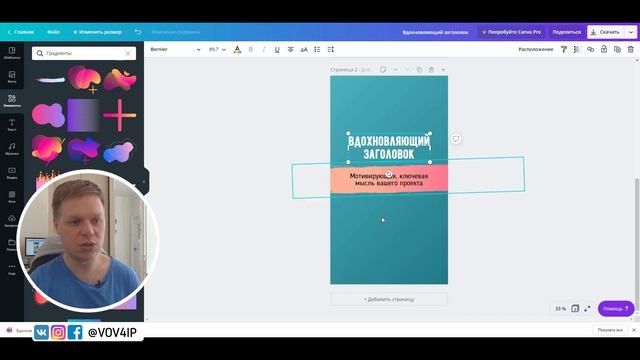The image size is (640, 360).
Task: Click the copy style paint roller icon
Action: coord(564,49)
